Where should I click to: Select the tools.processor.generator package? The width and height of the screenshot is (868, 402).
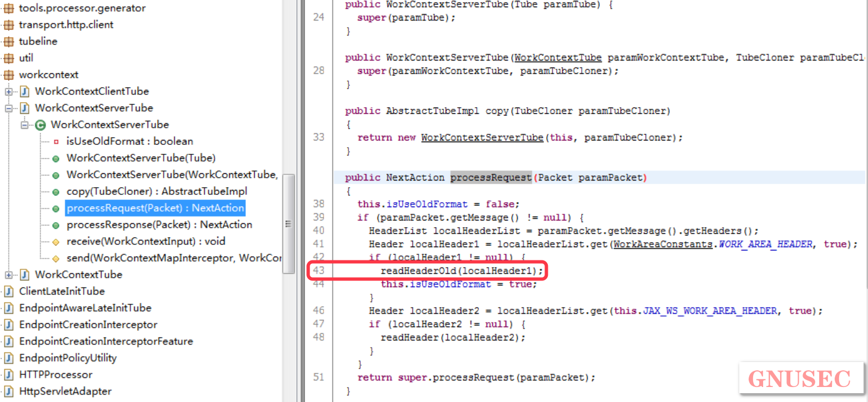coord(82,8)
